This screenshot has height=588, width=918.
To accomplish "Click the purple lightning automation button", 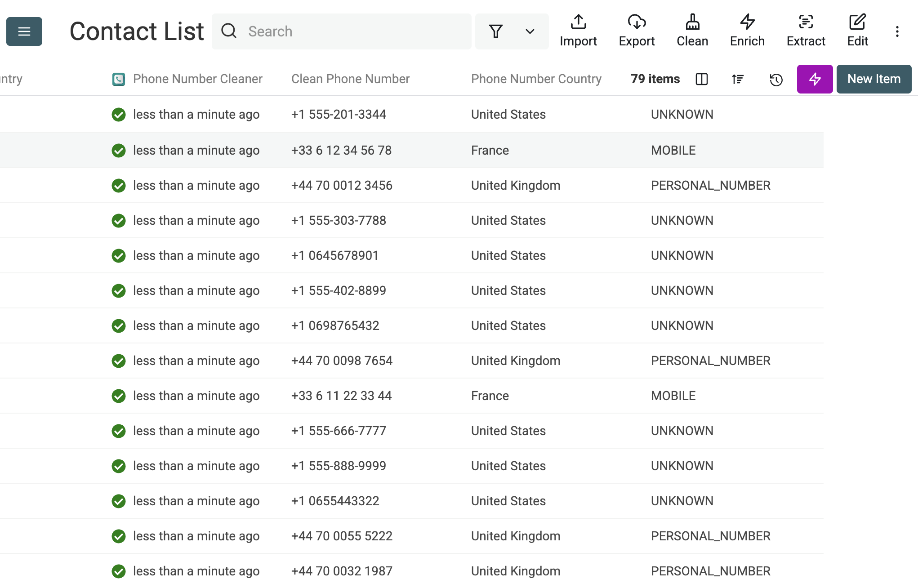I will (x=815, y=79).
